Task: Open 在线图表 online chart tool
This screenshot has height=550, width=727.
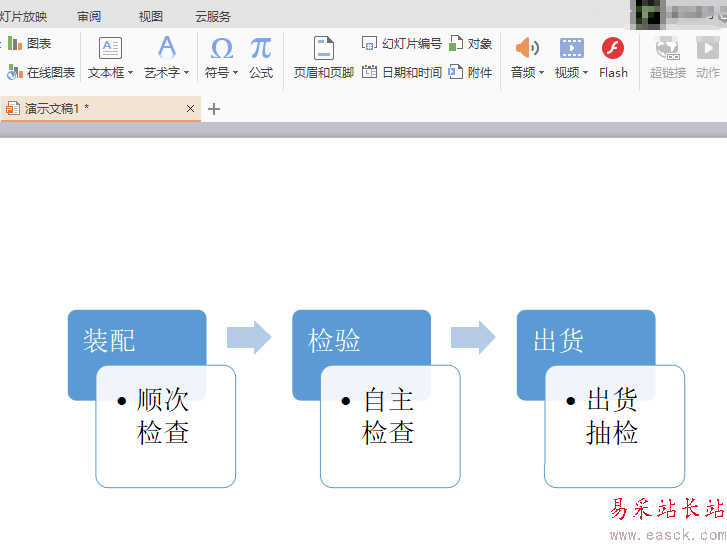Action: coord(41,72)
